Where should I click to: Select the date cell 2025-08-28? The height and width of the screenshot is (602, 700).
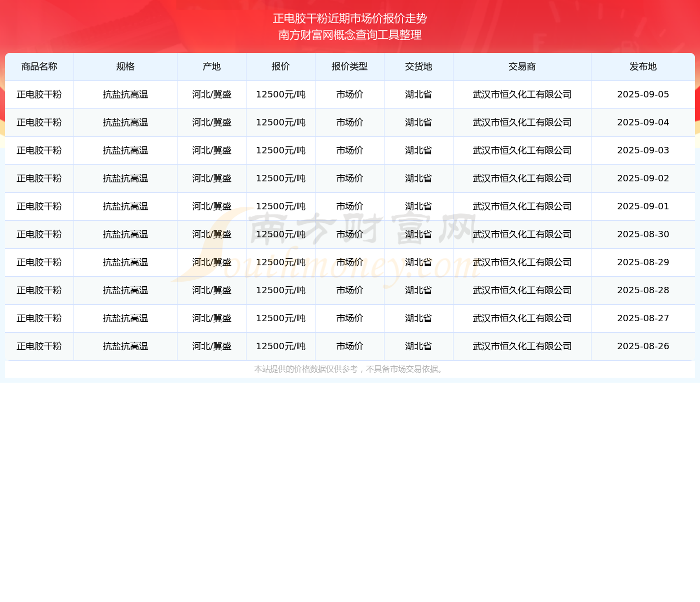pos(643,290)
